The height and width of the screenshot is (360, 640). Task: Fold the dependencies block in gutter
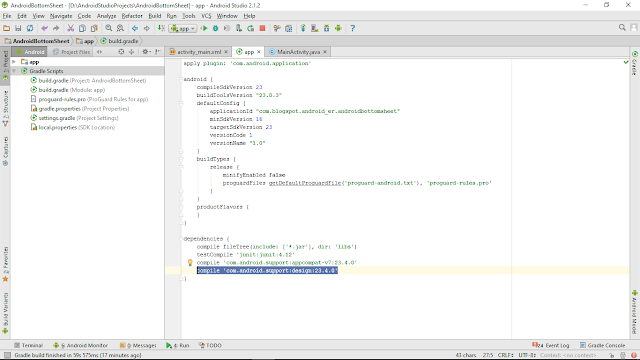click(x=181, y=239)
